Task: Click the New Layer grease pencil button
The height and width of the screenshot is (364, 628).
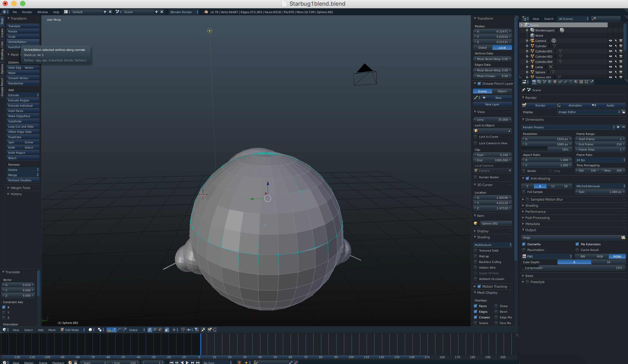Action: click(x=492, y=104)
